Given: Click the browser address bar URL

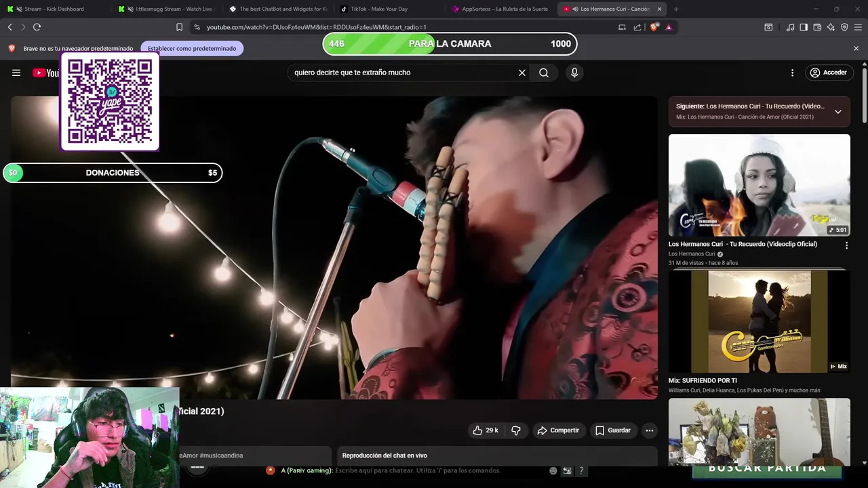Looking at the screenshot, I should [x=316, y=27].
